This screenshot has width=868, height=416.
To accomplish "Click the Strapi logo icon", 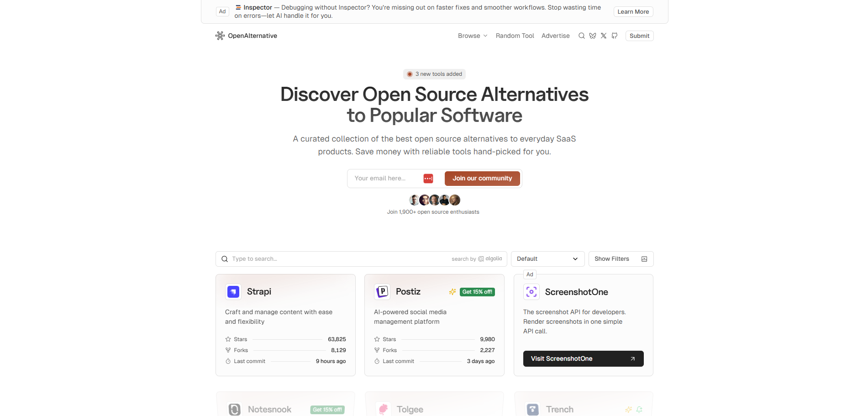I will [x=233, y=291].
